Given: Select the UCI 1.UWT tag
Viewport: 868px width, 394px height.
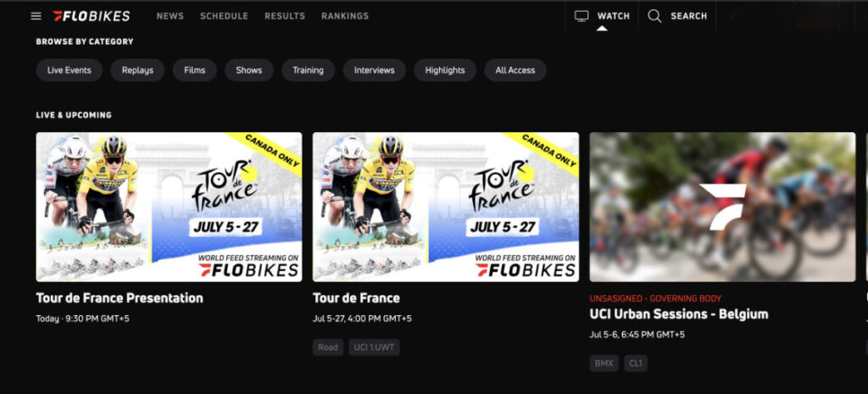Looking at the screenshot, I should coord(374,347).
